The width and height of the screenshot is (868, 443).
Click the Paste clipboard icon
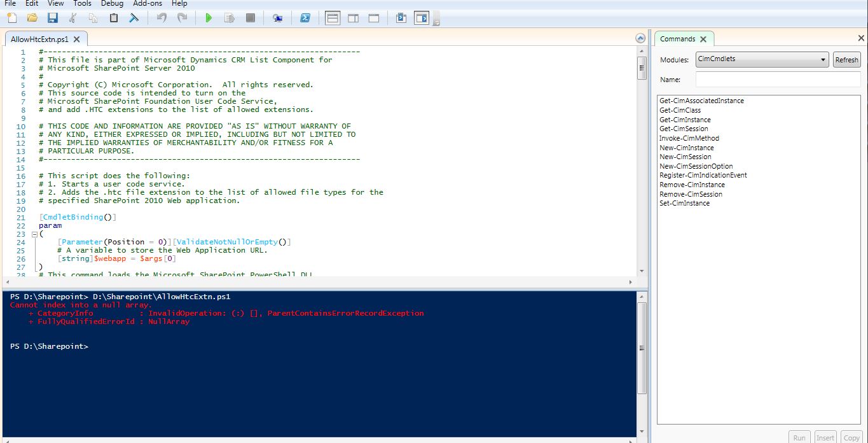coord(114,18)
